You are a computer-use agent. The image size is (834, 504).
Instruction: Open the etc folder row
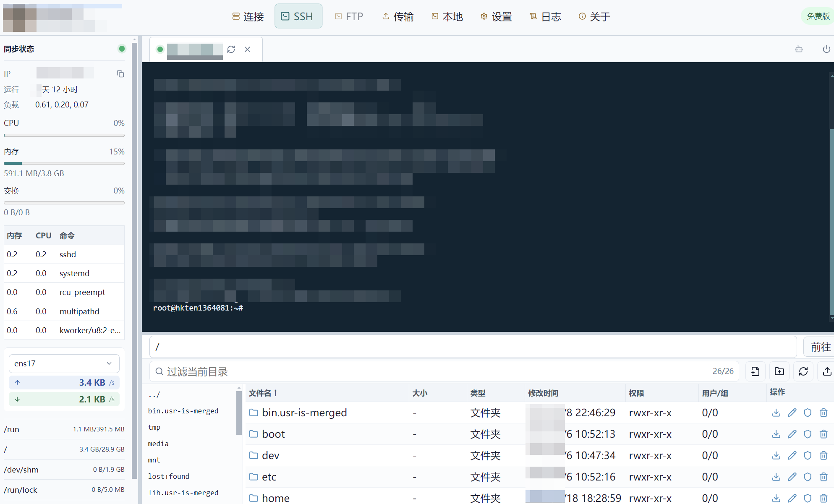539,477
